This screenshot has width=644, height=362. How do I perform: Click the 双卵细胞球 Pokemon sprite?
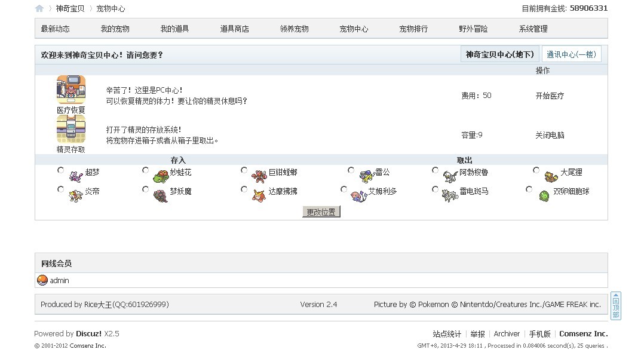(x=544, y=195)
